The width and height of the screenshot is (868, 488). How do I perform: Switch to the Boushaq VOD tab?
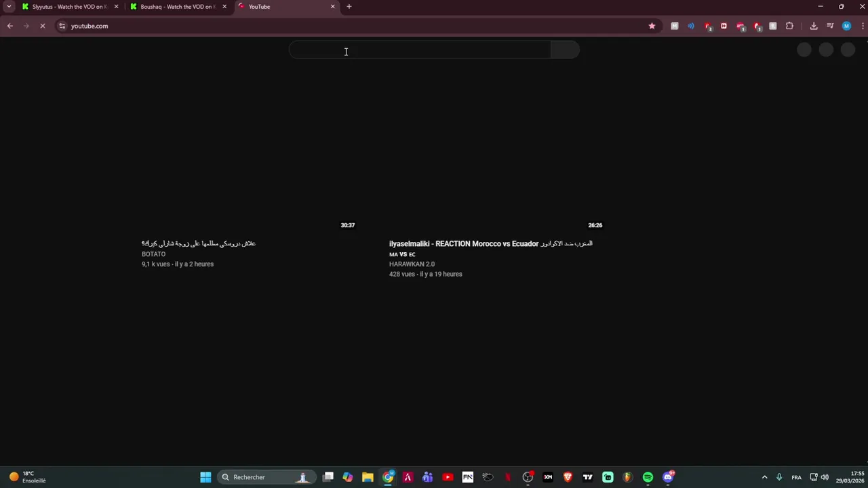click(178, 7)
